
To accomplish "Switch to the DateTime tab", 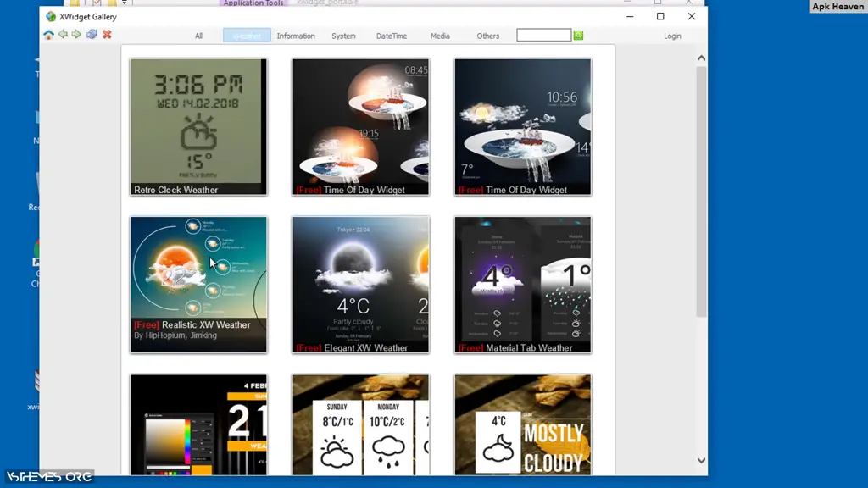I will coord(390,36).
